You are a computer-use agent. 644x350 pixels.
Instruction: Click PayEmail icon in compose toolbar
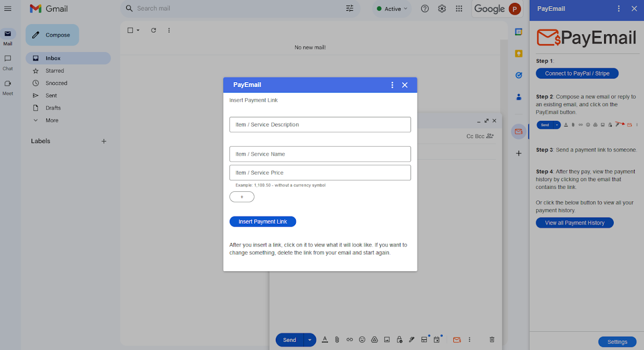pos(457,340)
